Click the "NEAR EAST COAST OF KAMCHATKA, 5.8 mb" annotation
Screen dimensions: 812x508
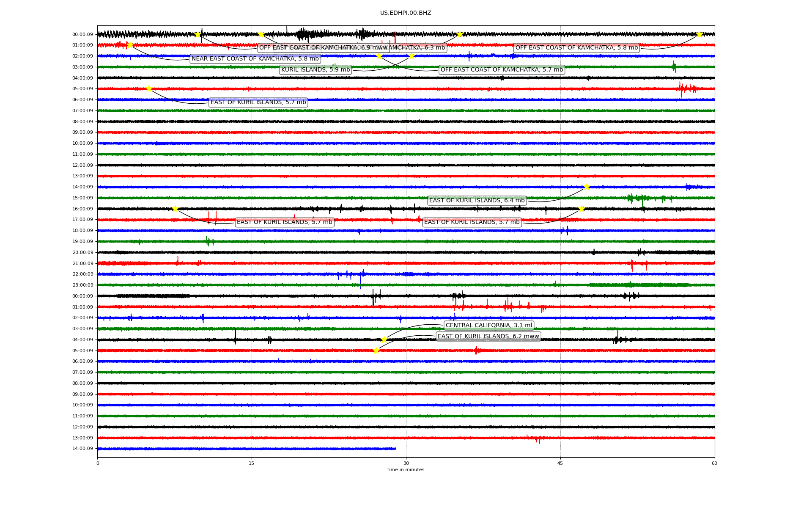point(255,59)
